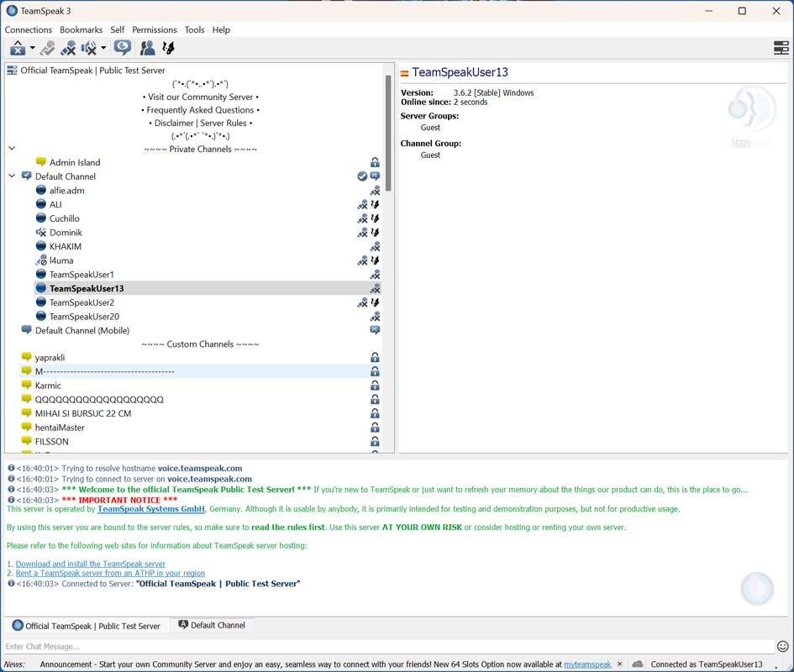The image size is (794, 672).
Task: Open the speaker mute dropdown arrow
Action: pyautogui.click(x=104, y=49)
